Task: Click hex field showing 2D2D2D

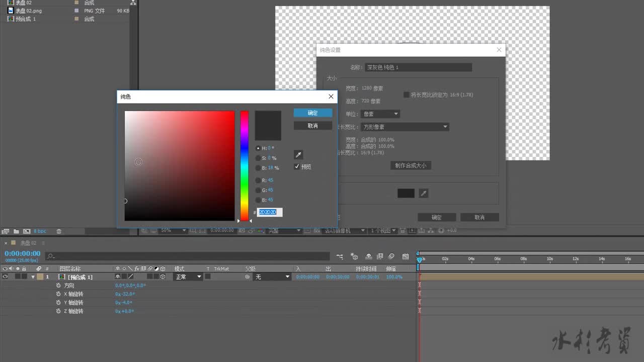Action: click(x=270, y=212)
